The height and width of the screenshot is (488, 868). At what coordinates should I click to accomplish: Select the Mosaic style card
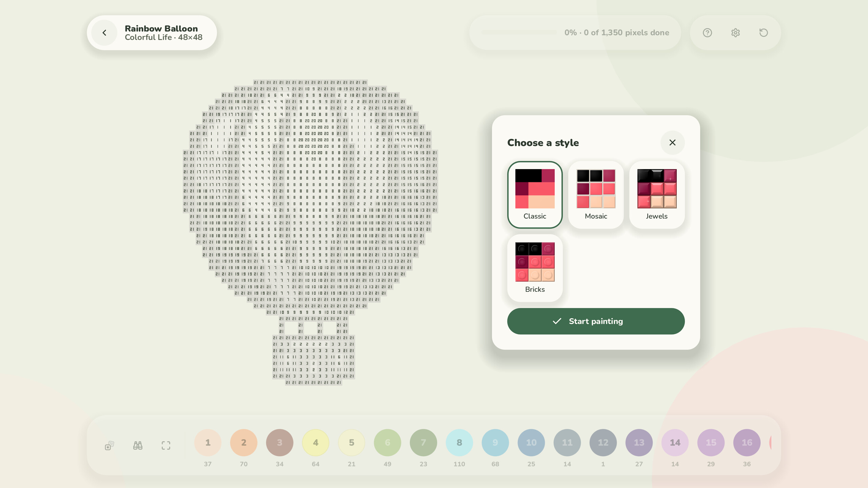pos(596,195)
